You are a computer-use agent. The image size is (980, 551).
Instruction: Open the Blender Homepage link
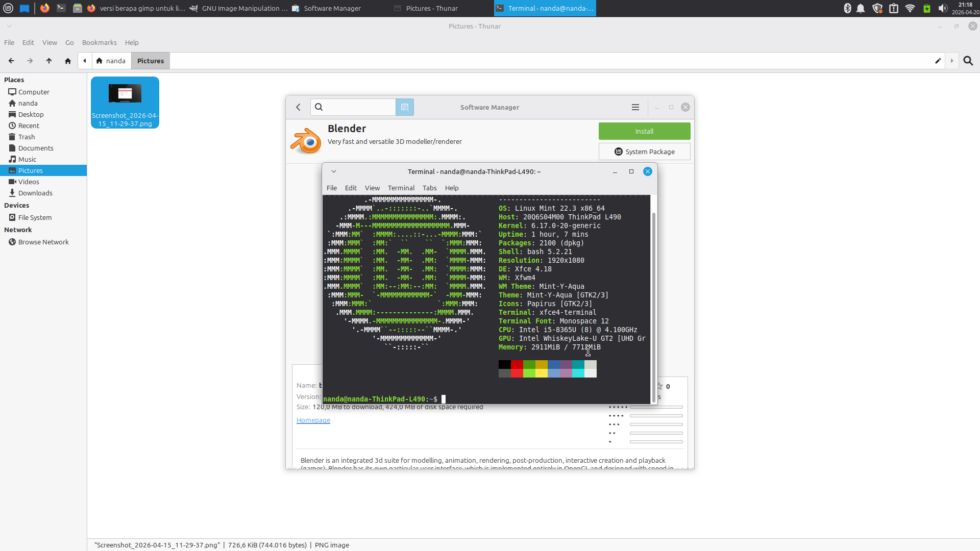[313, 420]
